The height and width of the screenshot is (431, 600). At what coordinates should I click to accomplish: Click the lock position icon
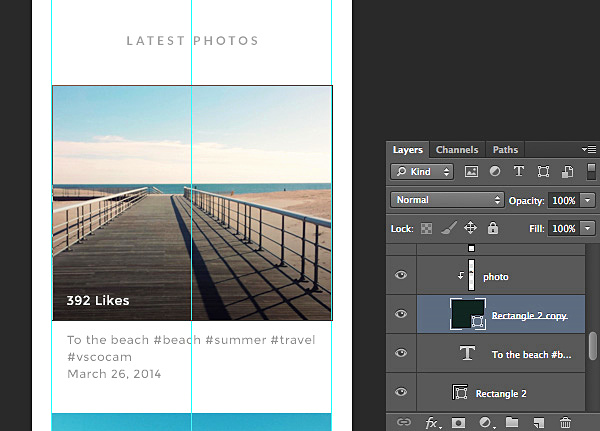click(x=470, y=228)
